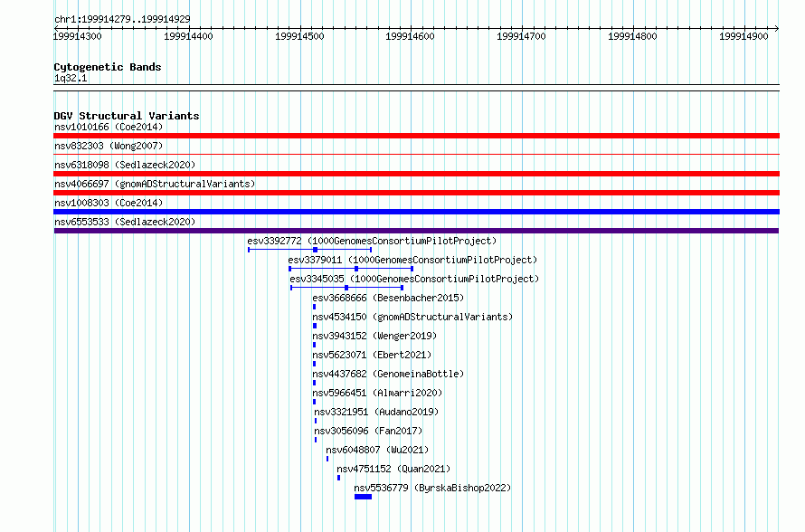Click the nsv4437682 (GenomeinaBottle) label
This screenshot has width=805, height=532.
[x=388, y=374]
